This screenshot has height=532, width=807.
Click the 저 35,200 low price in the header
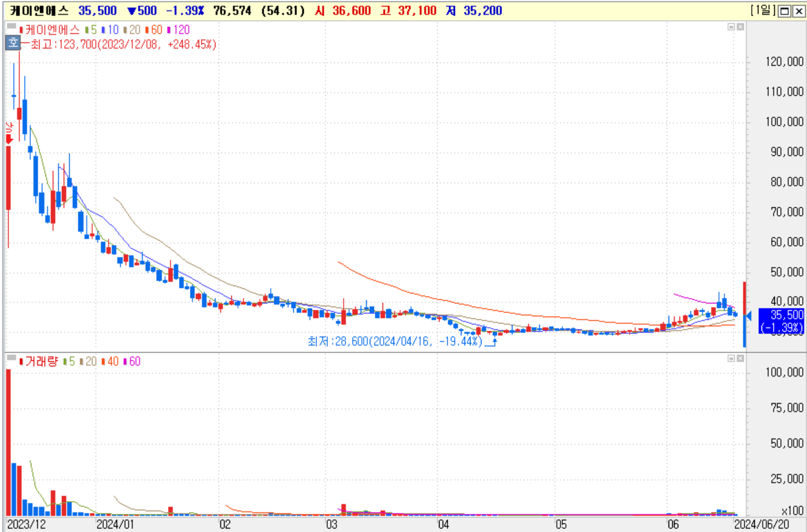[x=474, y=11]
